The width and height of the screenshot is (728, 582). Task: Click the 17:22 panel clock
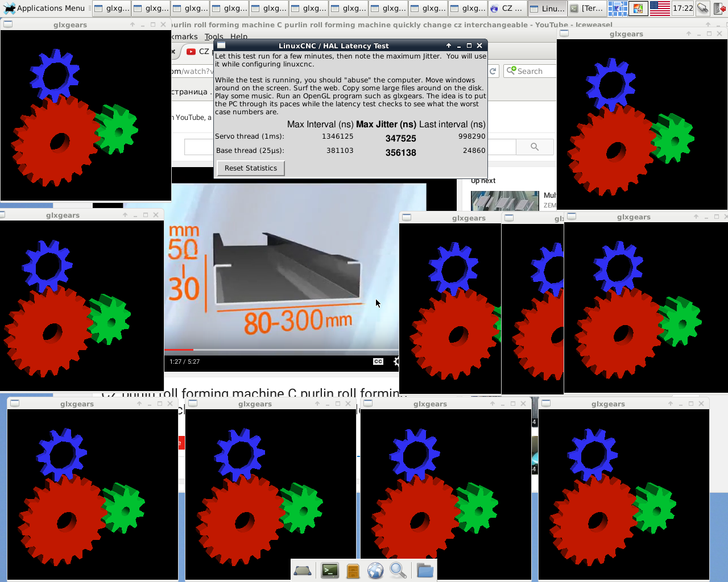682,8
